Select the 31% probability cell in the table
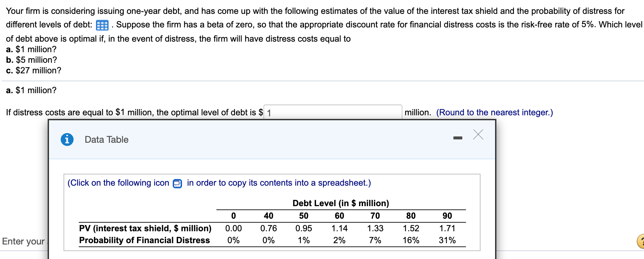The image size is (644, 259). coord(447,240)
